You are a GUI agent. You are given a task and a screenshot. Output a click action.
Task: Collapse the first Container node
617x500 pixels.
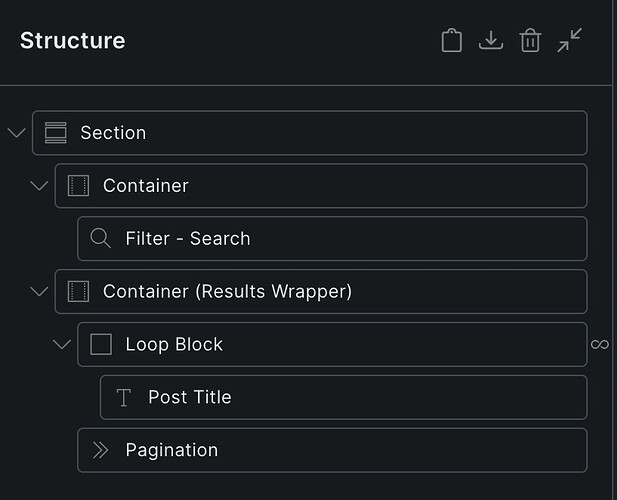click(39, 186)
